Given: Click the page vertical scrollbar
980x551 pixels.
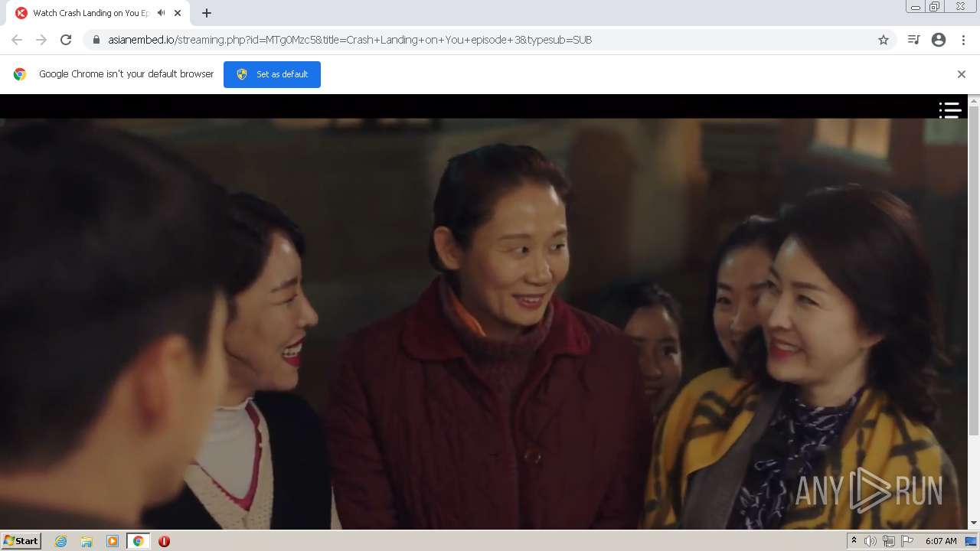Looking at the screenshot, I should click(x=974, y=270).
